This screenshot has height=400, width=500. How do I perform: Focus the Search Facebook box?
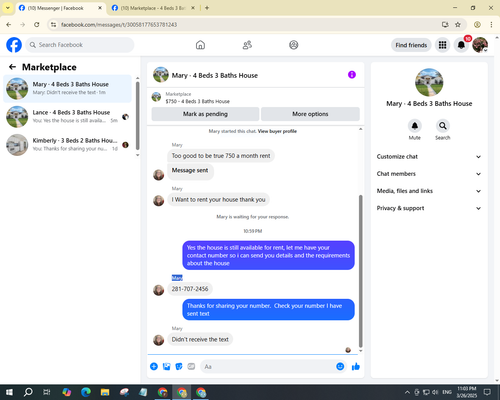tap(80, 45)
